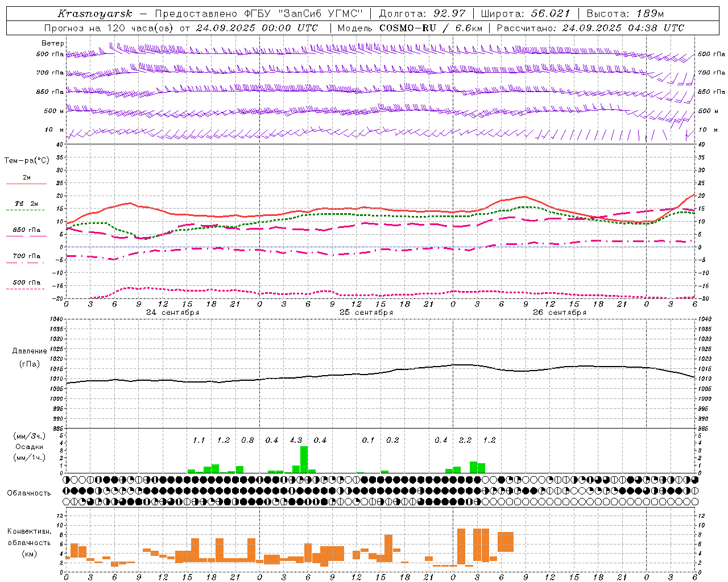Click the 'Долгота: 92.97' longitude value
Screen dimensions: 728x582
422,14
